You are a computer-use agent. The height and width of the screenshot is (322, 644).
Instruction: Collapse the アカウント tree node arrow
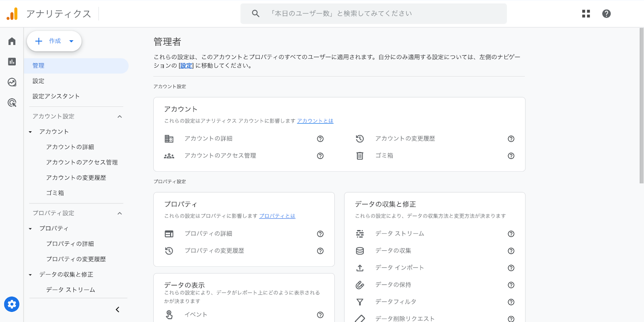pos(30,132)
